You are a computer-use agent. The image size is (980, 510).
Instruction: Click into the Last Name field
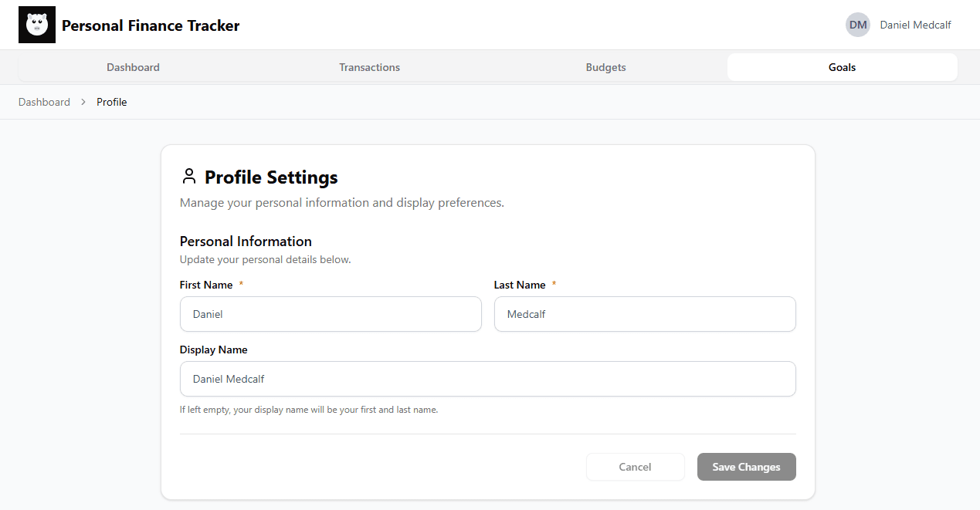tap(645, 314)
